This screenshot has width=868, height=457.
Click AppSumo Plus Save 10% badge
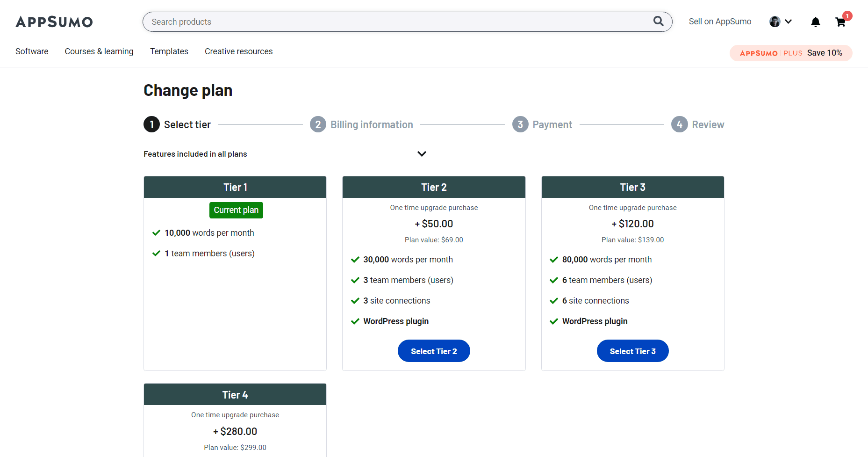click(x=791, y=53)
